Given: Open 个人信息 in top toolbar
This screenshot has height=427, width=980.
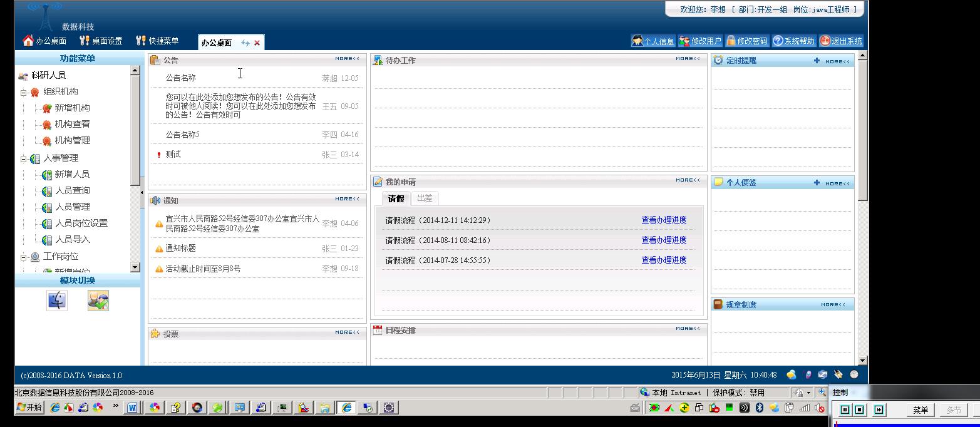Looking at the screenshot, I should pos(652,41).
